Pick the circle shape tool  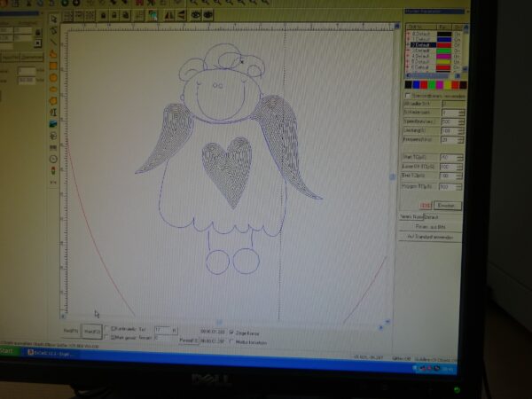click(x=53, y=77)
